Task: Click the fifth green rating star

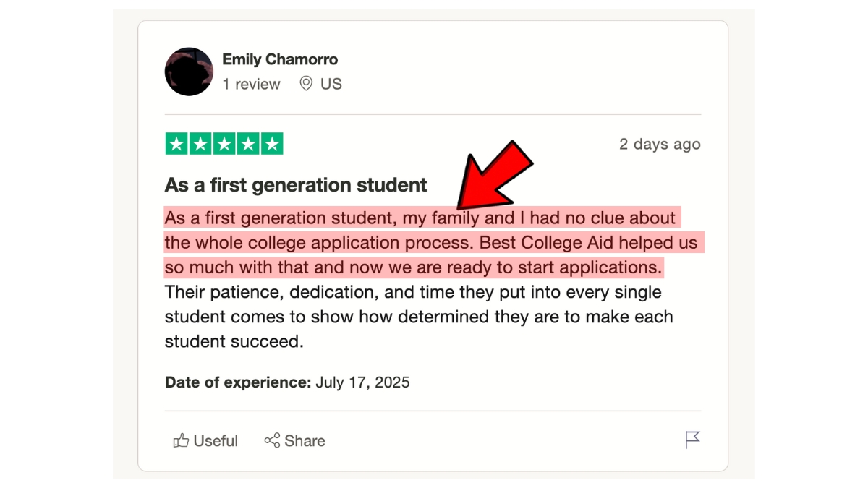Action: coord(272,144)
